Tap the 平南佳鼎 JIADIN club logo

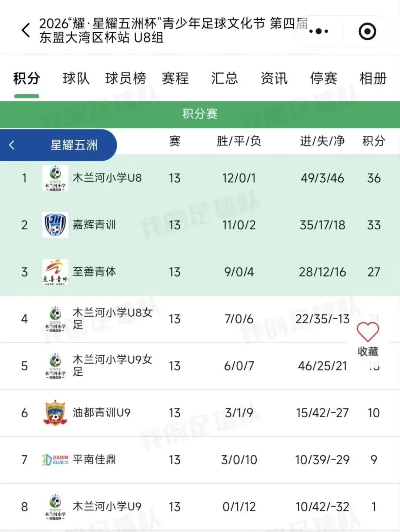pos(55,459)
